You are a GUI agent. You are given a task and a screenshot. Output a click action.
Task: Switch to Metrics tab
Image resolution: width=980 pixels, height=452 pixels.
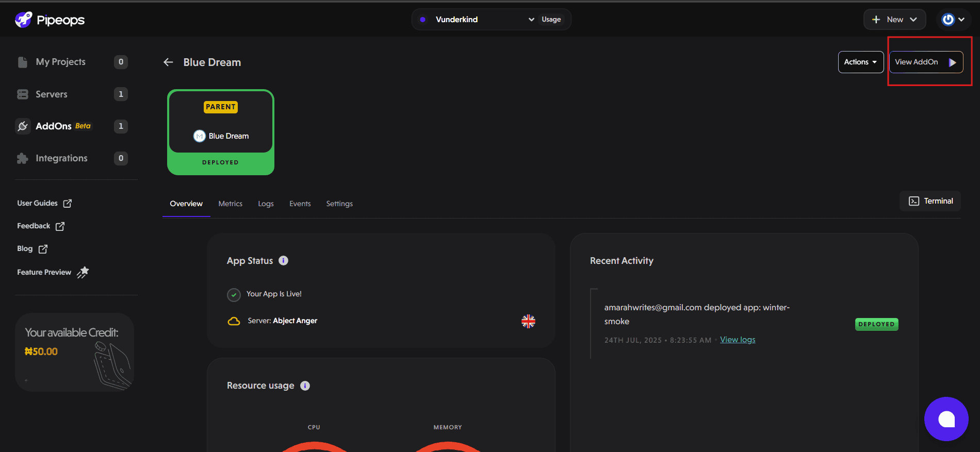tap(231, 204)
